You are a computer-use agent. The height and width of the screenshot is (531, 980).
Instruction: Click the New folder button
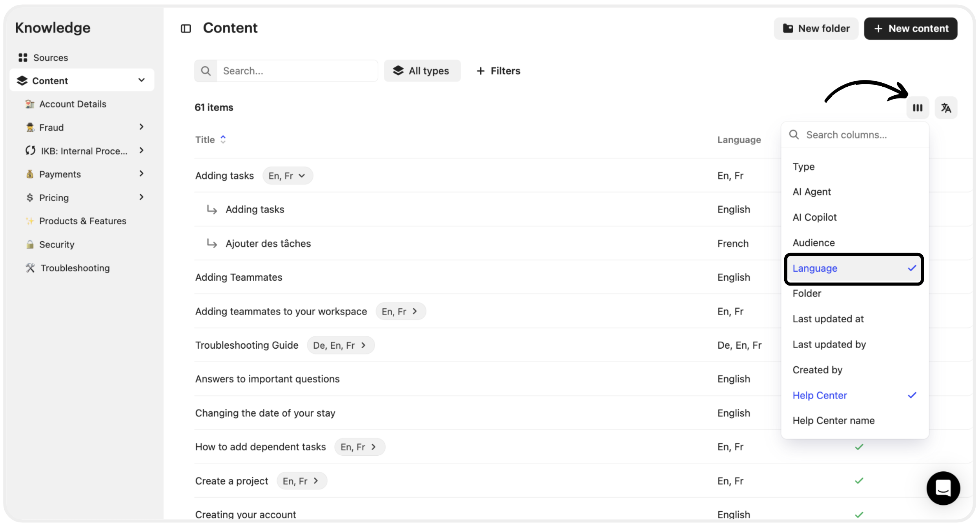click(816, 29)
